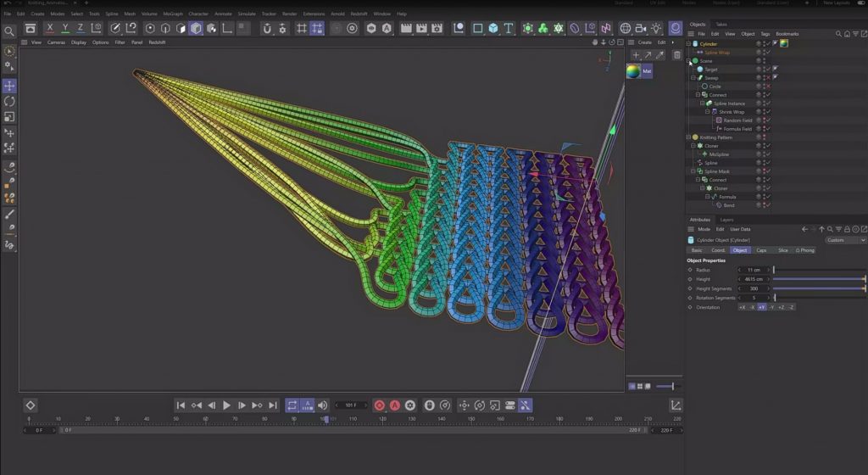Add a Cube primitive from toolbar
The height and width of the screenshot is (475, 868).
point(492,28)
